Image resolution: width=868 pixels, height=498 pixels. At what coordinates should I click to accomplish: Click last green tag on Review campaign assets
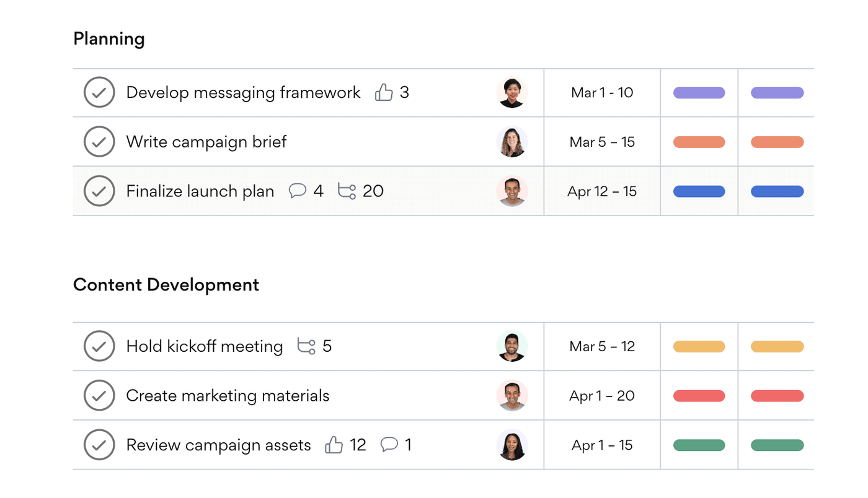click(777, 445)
